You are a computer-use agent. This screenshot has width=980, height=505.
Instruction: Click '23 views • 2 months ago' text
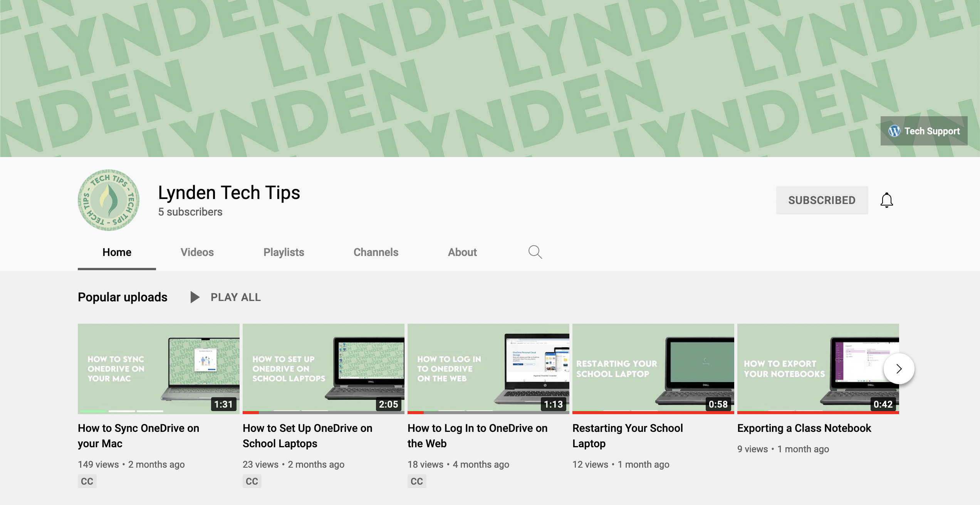pyautogui.click(x=294, y=464)
